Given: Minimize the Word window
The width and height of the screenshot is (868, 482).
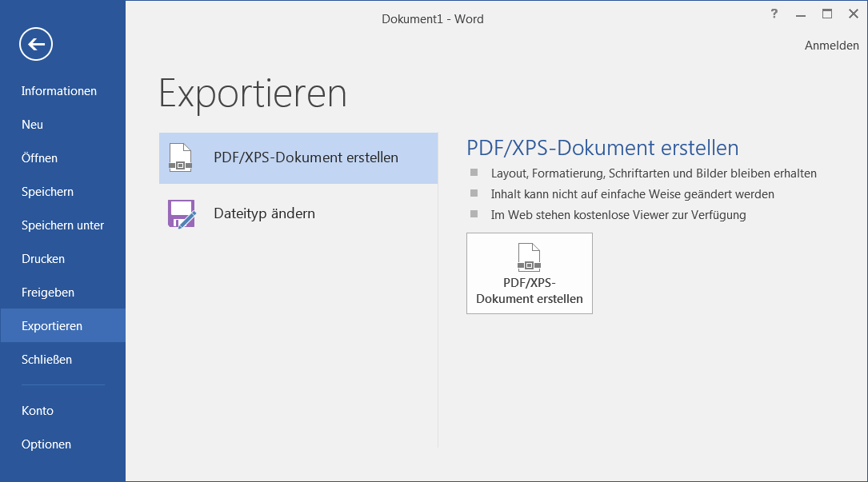Looking at the screenshot, I should (800, 14).
